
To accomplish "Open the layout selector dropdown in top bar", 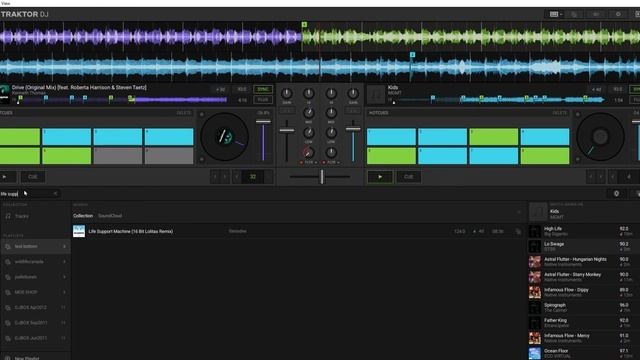I will click(555, 14).
